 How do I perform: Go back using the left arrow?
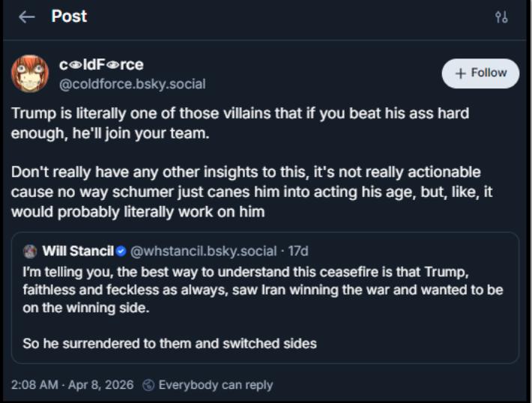pos(27,17)
